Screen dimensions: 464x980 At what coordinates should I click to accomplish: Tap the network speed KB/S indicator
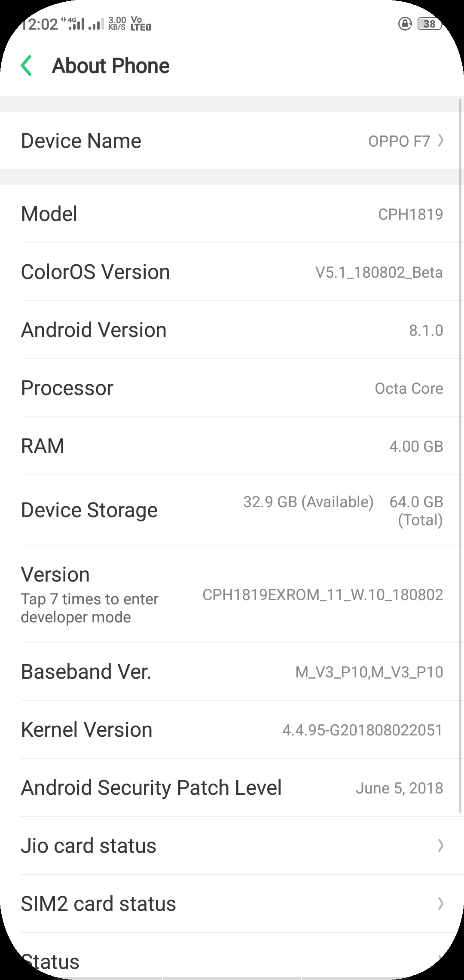[117, 24]
